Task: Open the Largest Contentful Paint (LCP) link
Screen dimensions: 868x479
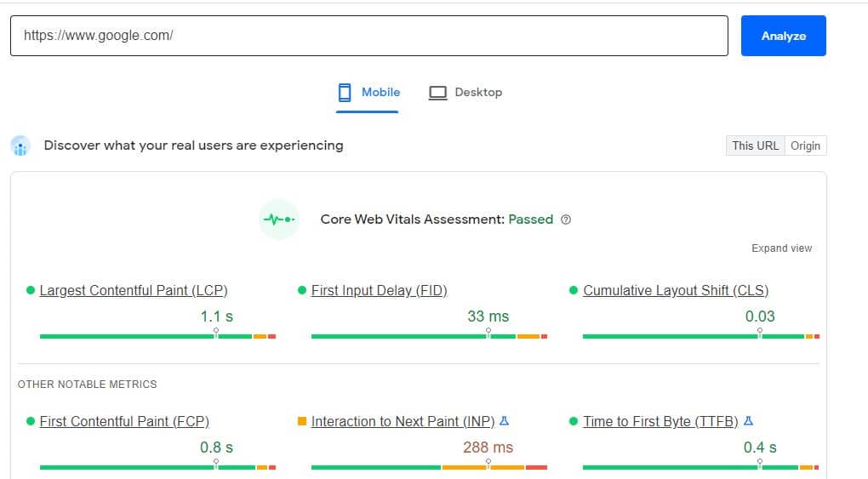Action: coord(134,291)
